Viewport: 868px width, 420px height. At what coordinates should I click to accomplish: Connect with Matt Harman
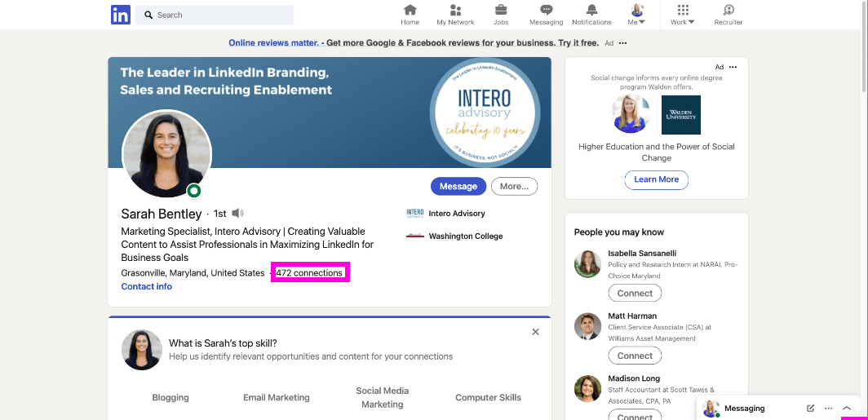[x=635, y=356]
